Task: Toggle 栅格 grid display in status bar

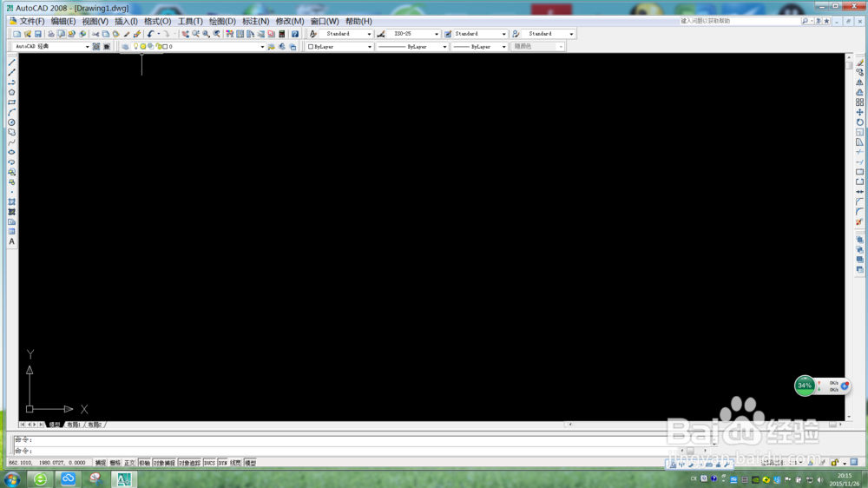Action: (115, 463)
